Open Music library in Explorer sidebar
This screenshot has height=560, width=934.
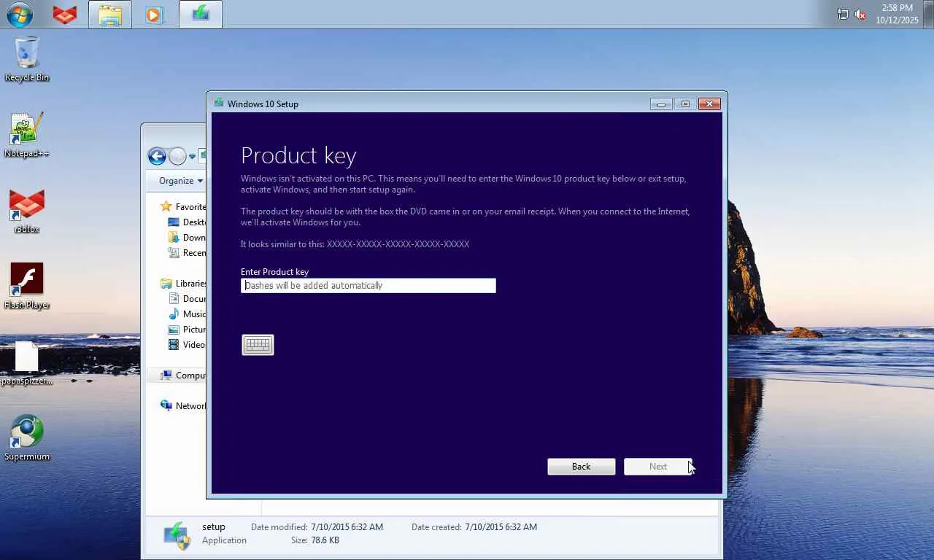click(x=187, y=314)
